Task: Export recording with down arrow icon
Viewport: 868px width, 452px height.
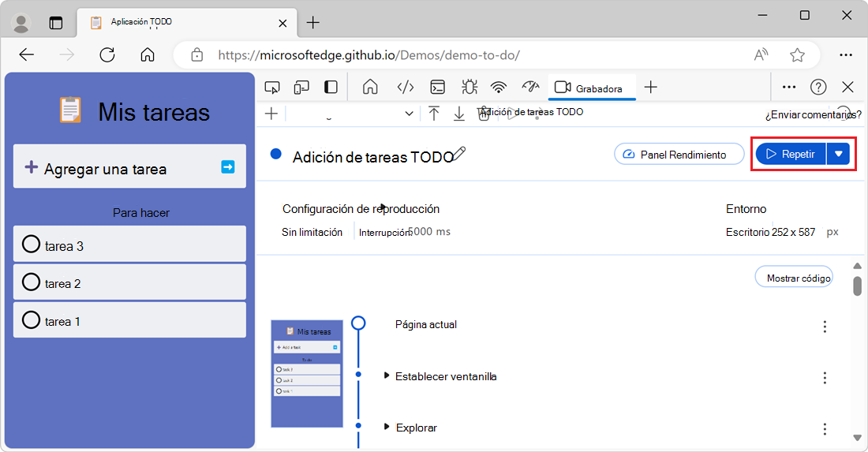Action: (x=459, y=114)
